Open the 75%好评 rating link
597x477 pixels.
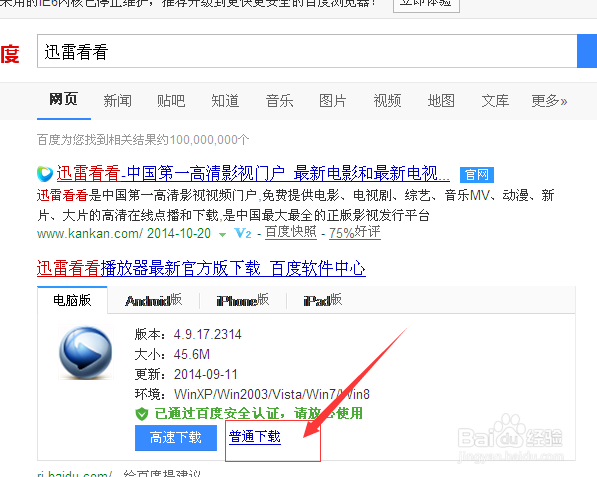(355, 232)
